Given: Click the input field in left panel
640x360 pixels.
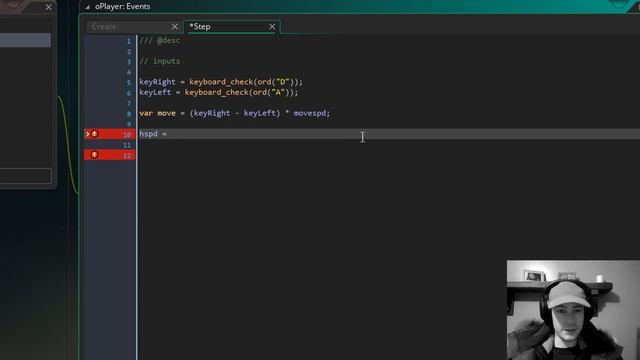Looking at the screenshot, I should coord(25,176).
